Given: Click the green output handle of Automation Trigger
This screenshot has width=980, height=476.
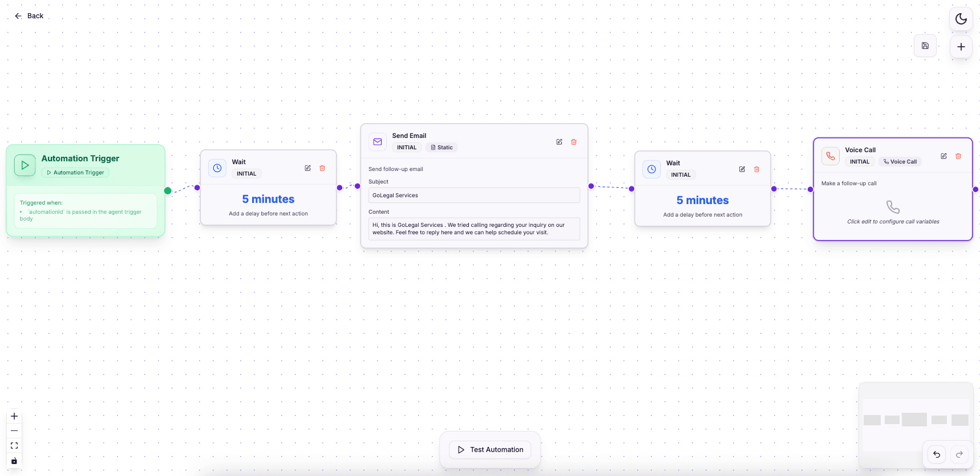Looking at the screenshot, I should click(168, 191).
